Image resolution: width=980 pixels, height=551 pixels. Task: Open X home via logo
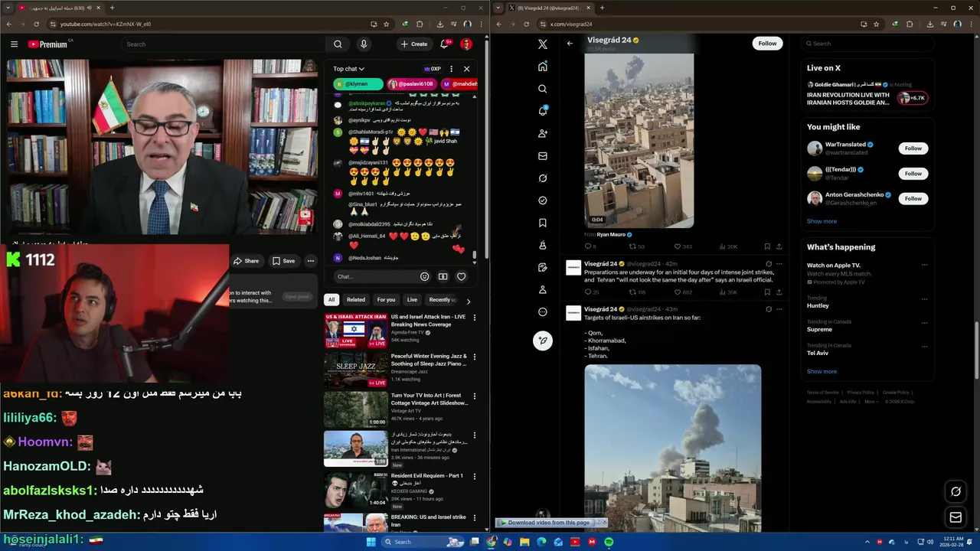[543, 44]
